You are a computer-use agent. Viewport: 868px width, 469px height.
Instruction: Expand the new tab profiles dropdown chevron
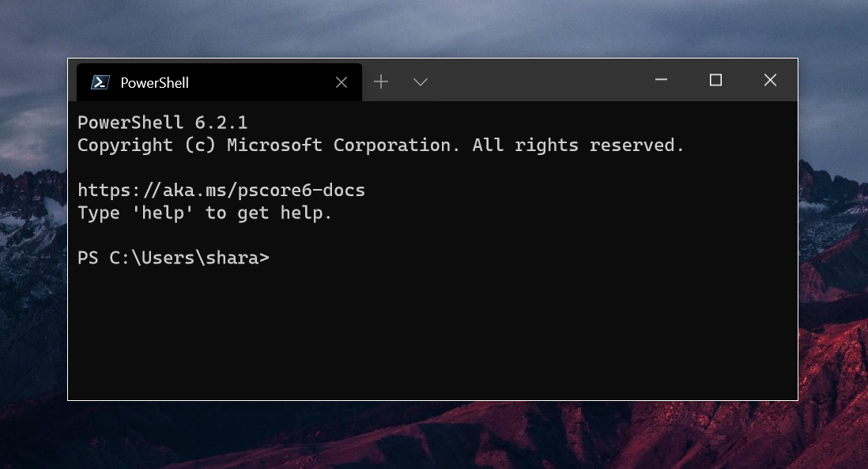click(421, 82)
